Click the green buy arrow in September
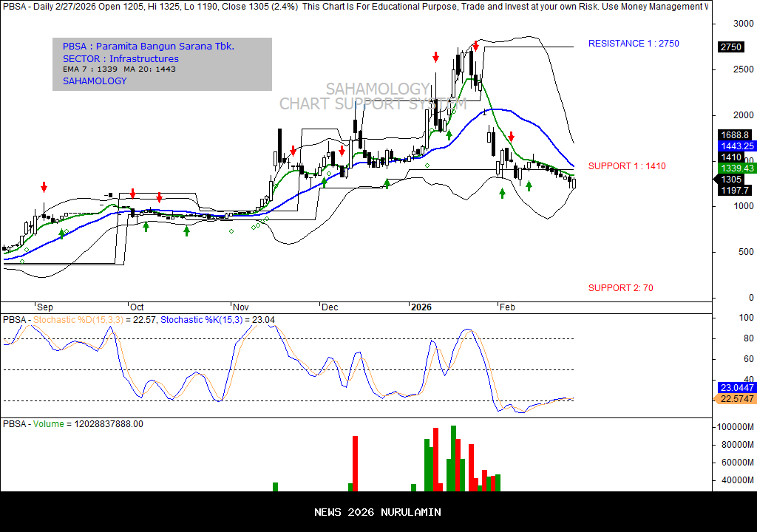This screenshot has height=532, width=757. coord(61,233)
